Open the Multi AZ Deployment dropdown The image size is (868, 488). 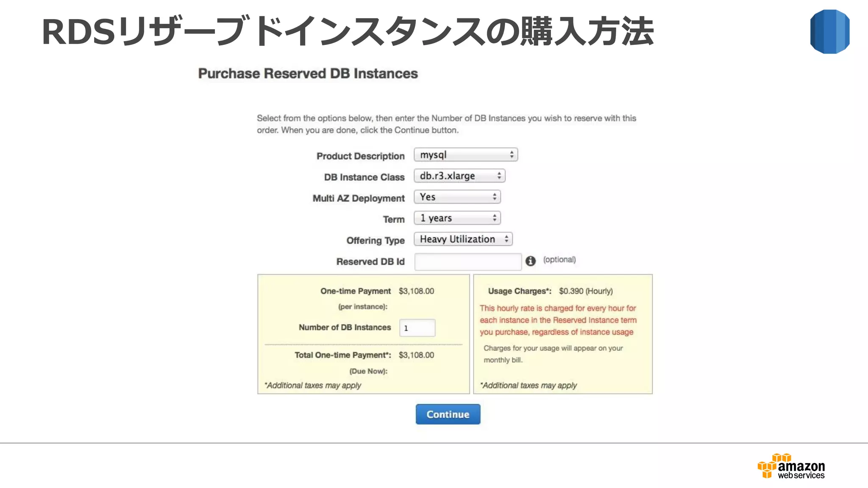[x=457, y=197]
